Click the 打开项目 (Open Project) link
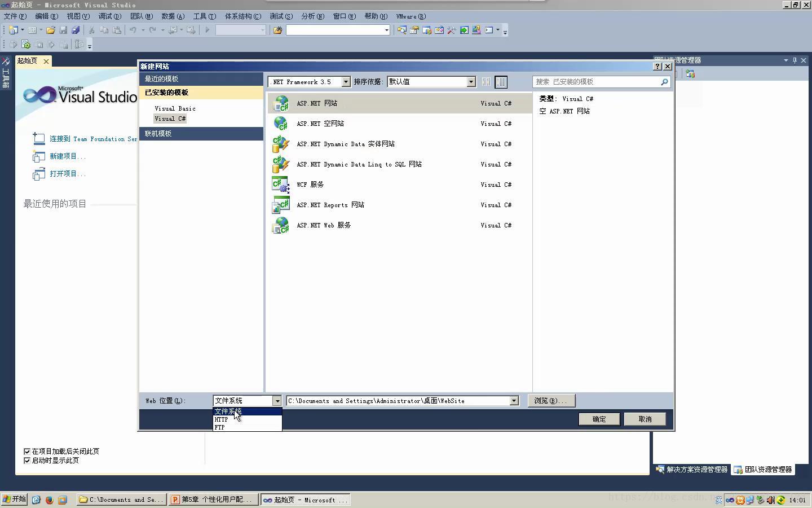The image size is (812, 508). (x=68, y=174)
